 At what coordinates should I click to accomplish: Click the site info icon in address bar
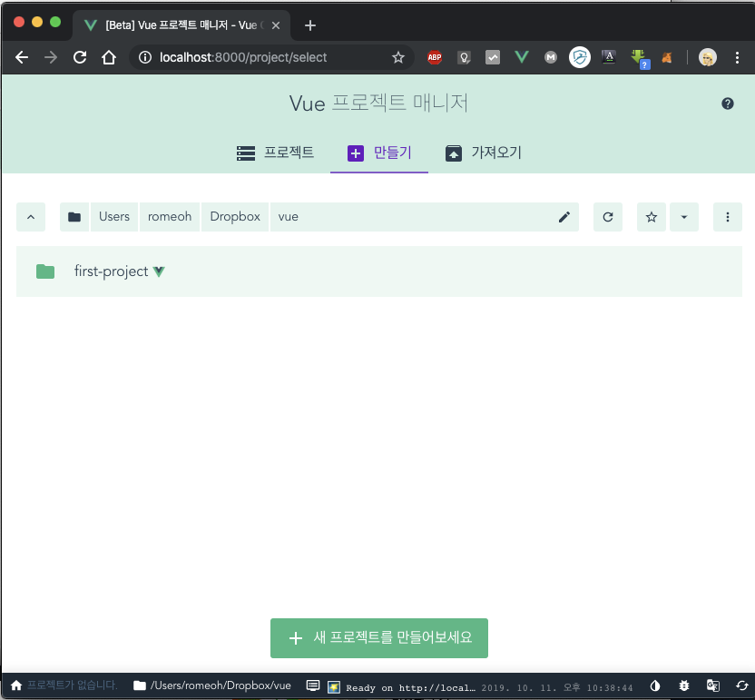tap(145, 57)
